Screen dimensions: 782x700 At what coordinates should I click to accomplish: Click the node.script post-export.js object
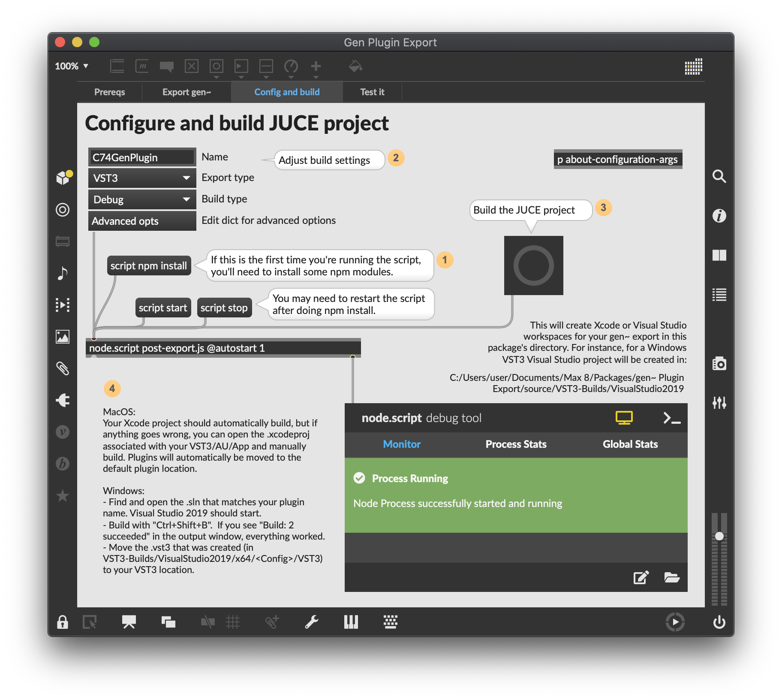223,348
